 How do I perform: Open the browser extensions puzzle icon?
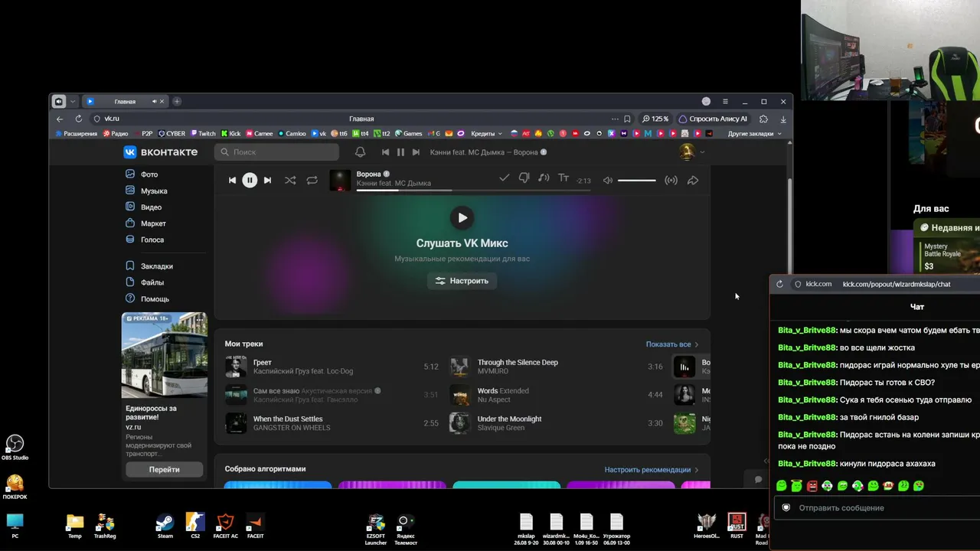click(763, 119)
